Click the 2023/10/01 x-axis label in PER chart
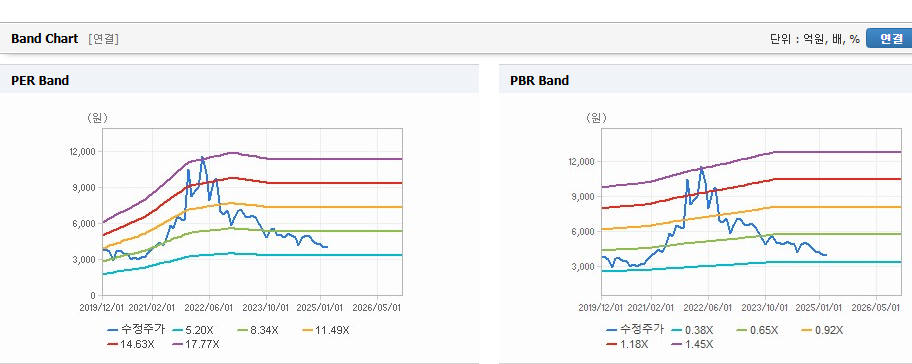This screenshot has height=364, width=912. (x=266, y=307)
